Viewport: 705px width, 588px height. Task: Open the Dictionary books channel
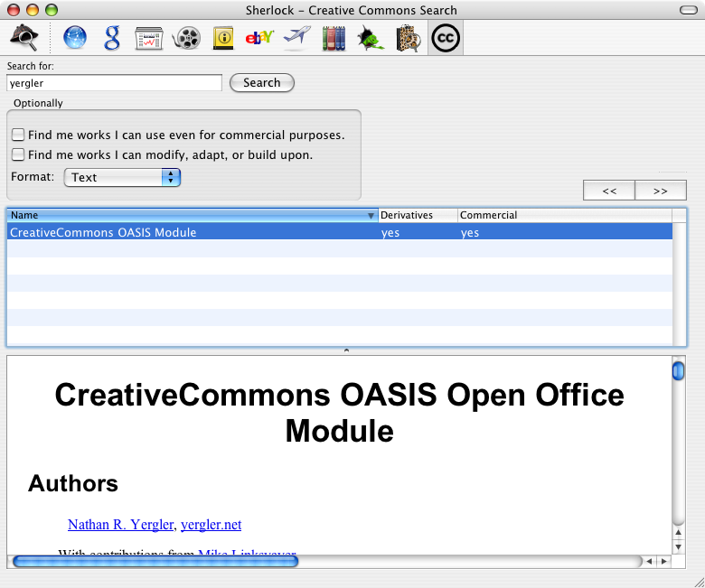pyautogui.click(x=334, y=38)
